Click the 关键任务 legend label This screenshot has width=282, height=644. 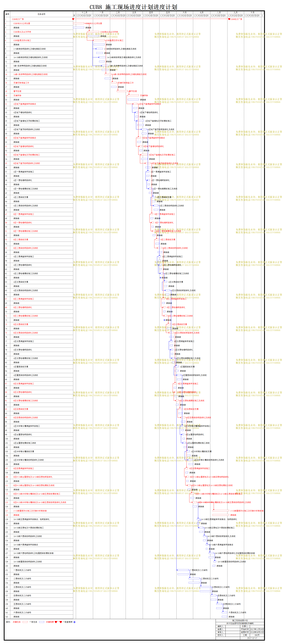pyautogui.click(x=17, y=622)
